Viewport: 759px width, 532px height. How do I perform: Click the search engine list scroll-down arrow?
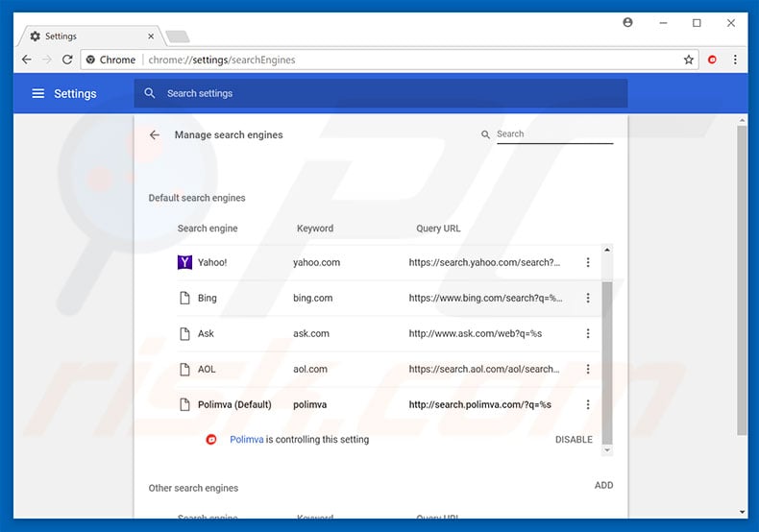click(x=607, y=450)
